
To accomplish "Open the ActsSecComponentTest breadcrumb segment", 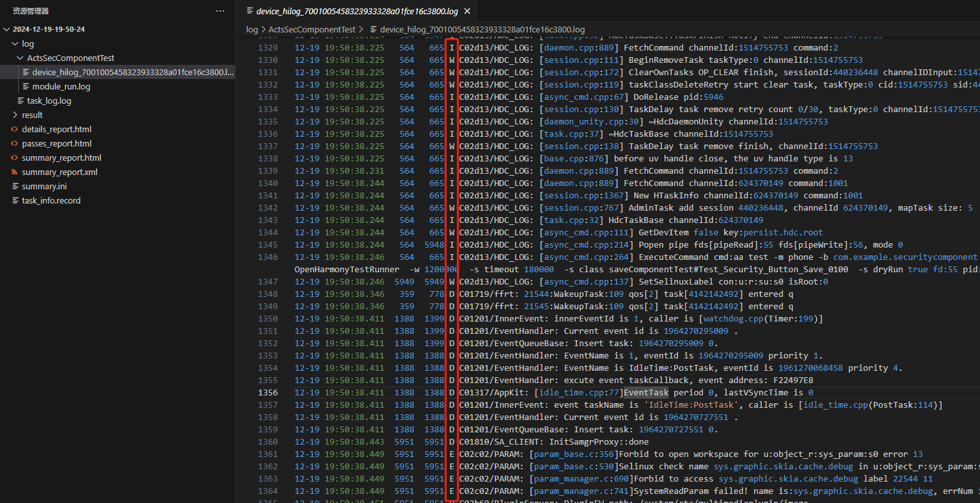I will pyautogui.click(x=312, y=29).
